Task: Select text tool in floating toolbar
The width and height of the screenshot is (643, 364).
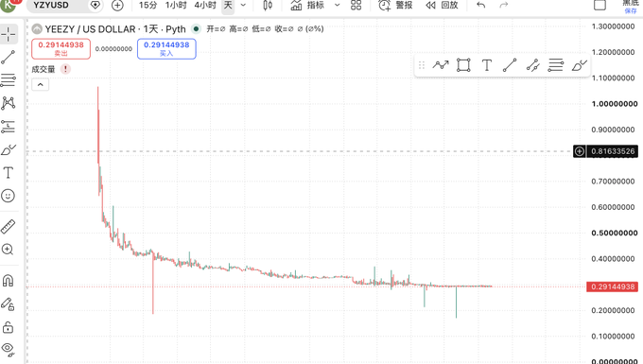Action: pos(487,65)
